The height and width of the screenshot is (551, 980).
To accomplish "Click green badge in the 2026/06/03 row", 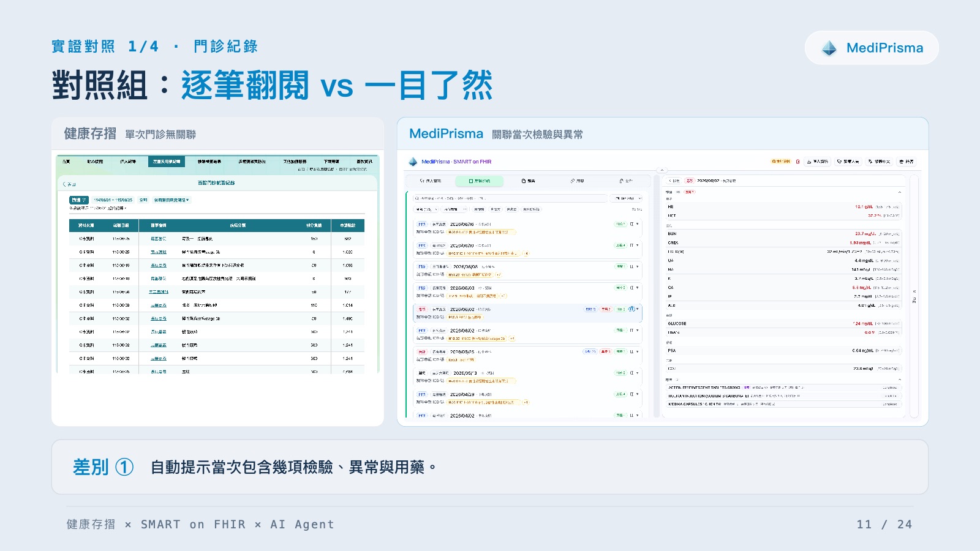I will [620, 288].
